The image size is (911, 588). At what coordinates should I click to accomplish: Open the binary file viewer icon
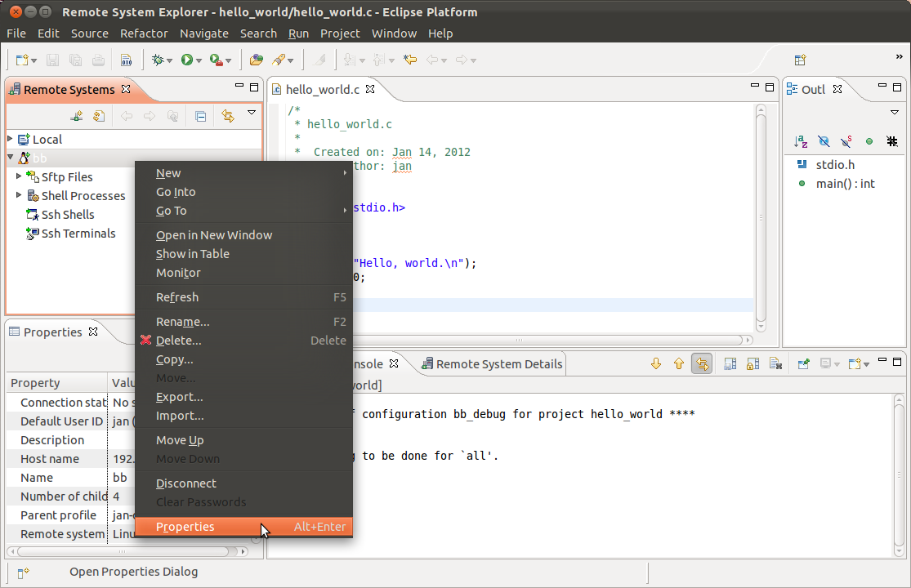126,60
